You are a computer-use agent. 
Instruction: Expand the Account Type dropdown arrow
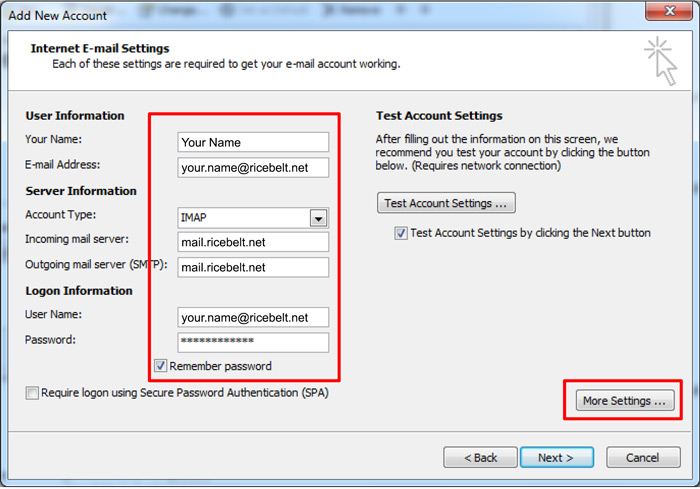(x=318, y=218)
